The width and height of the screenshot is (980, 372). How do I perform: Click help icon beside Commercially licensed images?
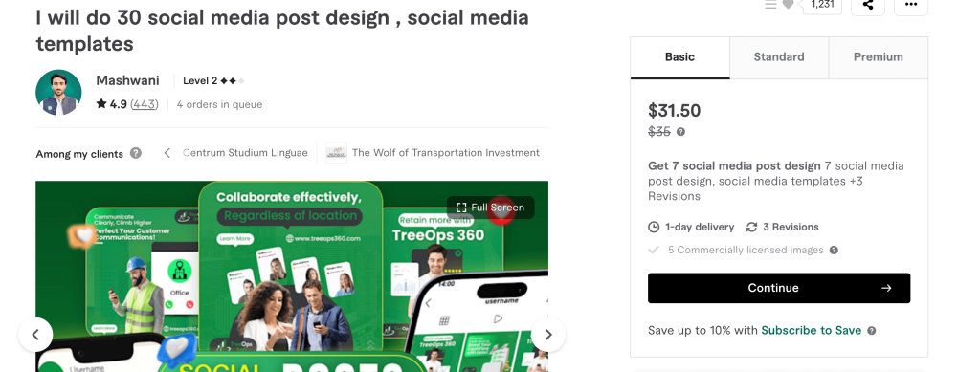(x=834, y=250)
